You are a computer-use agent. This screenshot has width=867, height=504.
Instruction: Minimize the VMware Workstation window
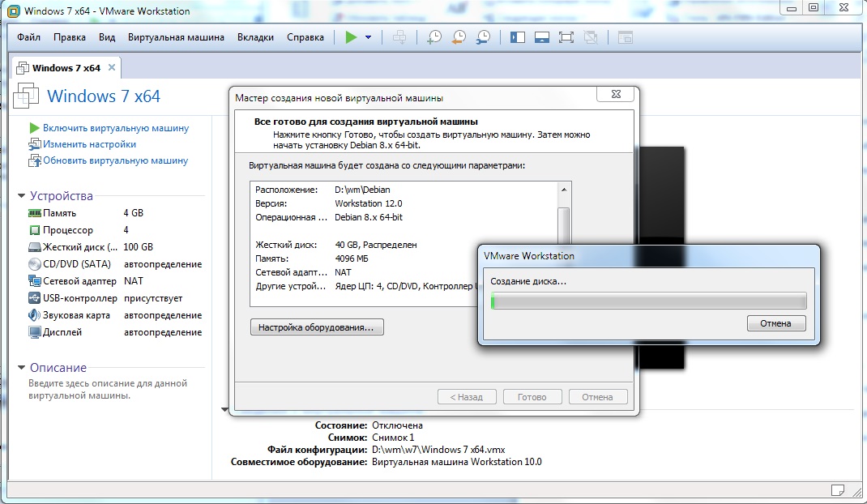tap(792, 8)
